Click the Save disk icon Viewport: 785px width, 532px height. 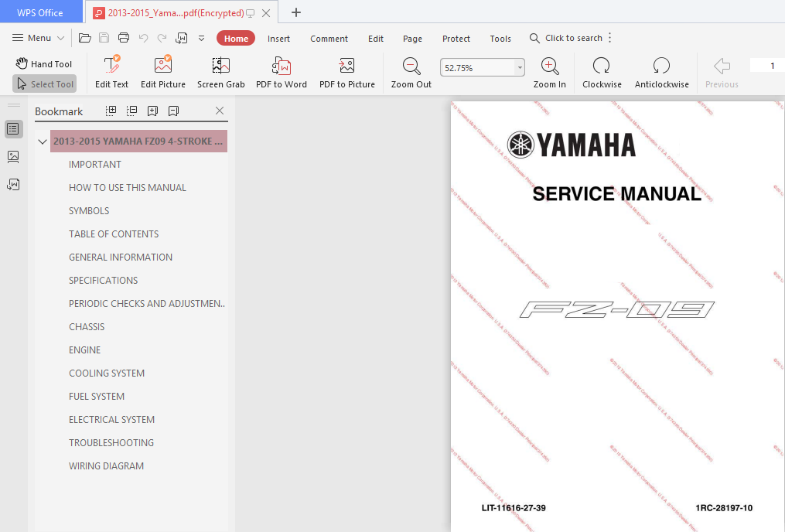click(104, 38)
